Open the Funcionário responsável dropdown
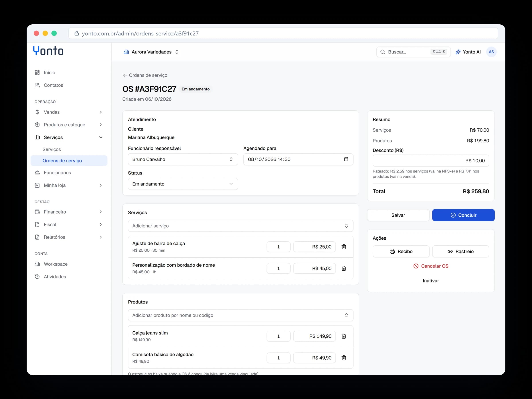 183,159
